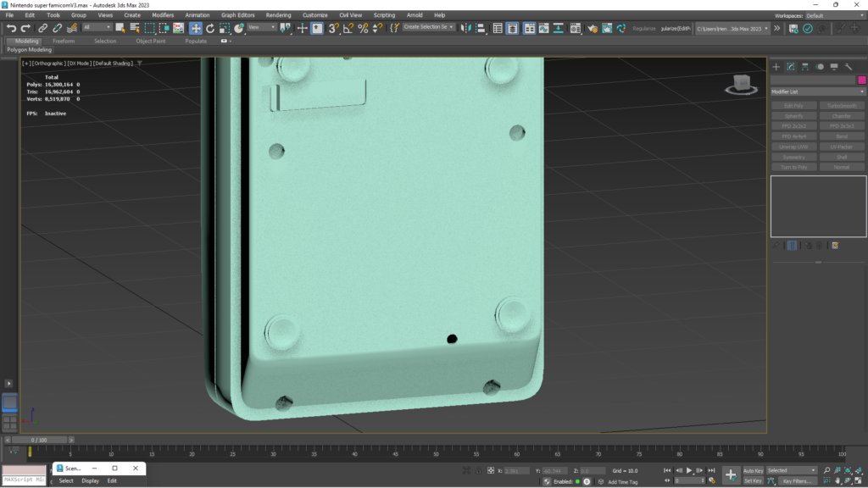Toggle Auto Key animation mode
868x488 pixels.
tap(754, 470)
